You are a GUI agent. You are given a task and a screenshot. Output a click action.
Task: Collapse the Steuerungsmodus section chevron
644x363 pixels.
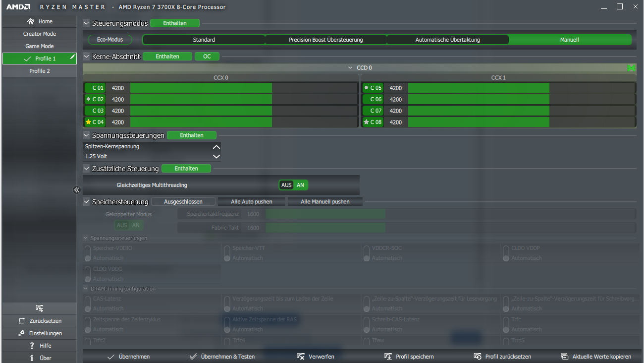tap(87, 23)
